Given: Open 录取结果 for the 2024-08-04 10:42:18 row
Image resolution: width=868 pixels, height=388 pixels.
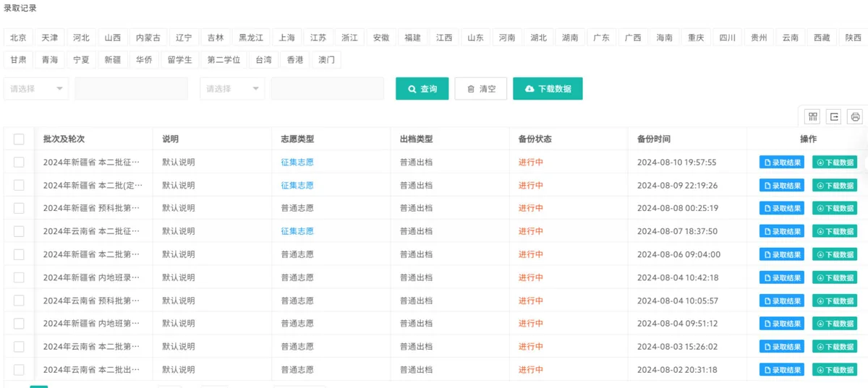Looking at the screenshot, I should point(782,278).
